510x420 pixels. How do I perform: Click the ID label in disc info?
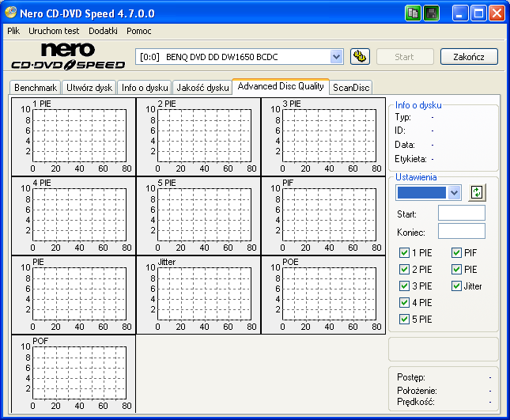(400, 131)
